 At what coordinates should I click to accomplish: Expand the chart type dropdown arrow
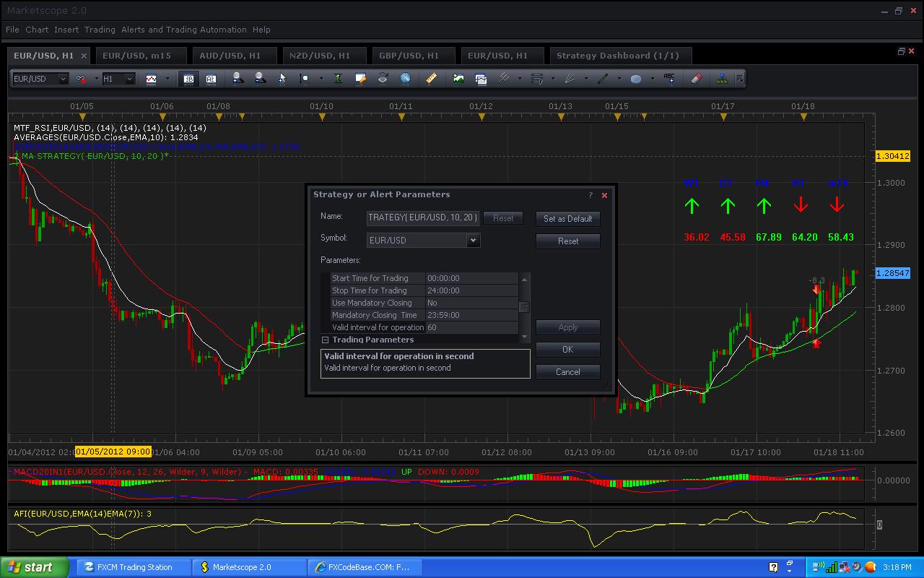[x=167, y=79]
